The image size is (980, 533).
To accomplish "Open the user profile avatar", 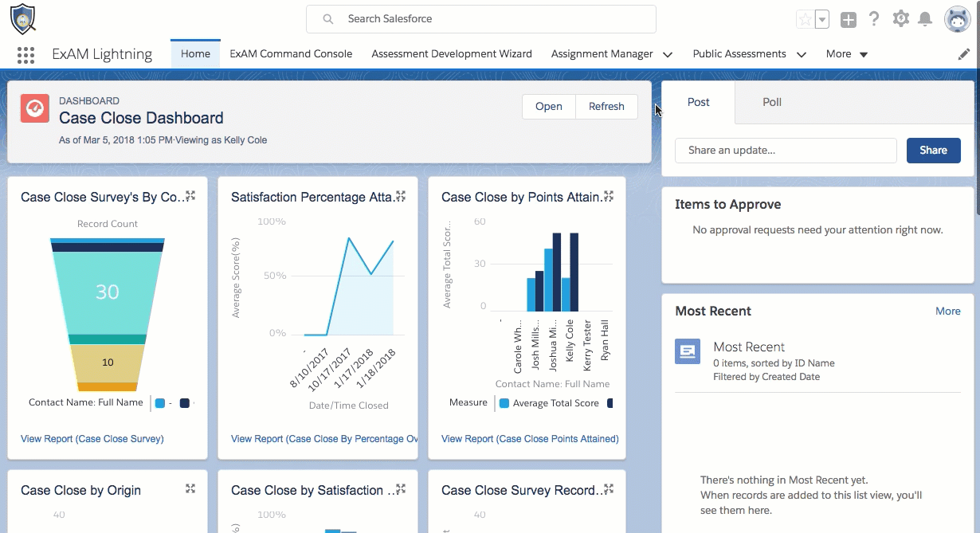I will [957, 19].
